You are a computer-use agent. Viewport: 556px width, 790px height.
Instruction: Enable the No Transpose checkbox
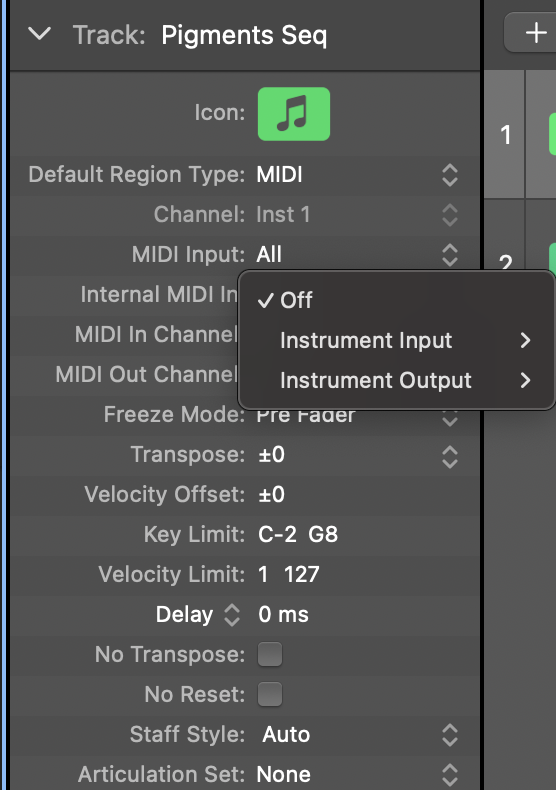(270, 654)
